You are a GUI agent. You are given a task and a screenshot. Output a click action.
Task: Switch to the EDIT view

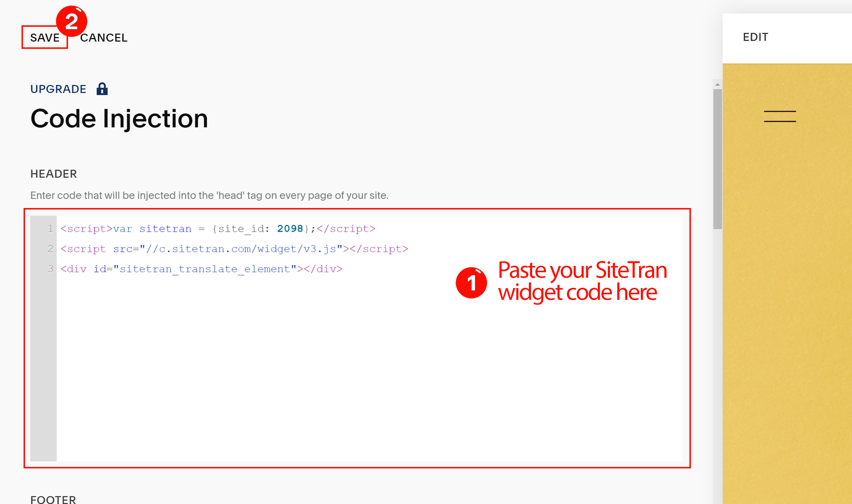(x=755, y=37)
